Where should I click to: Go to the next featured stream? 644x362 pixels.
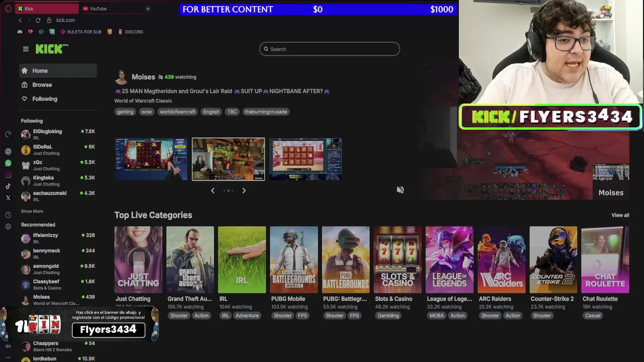tap(244, 191)
